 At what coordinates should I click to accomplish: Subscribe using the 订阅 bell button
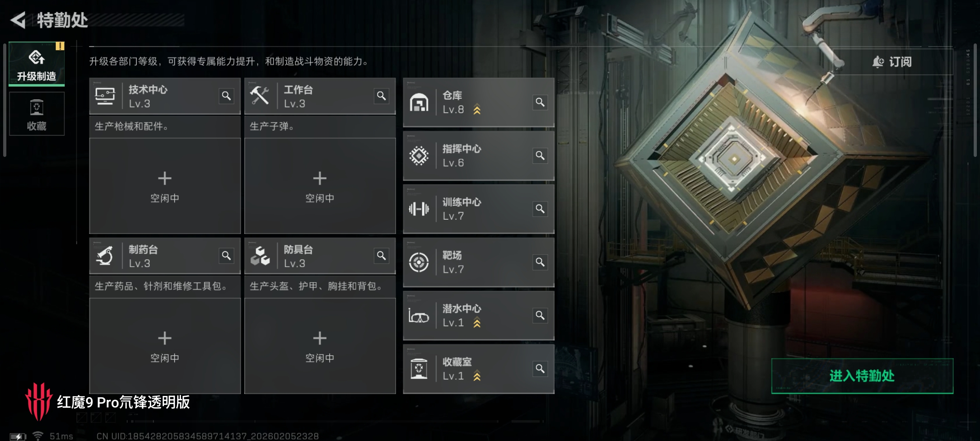click(892, 62)
